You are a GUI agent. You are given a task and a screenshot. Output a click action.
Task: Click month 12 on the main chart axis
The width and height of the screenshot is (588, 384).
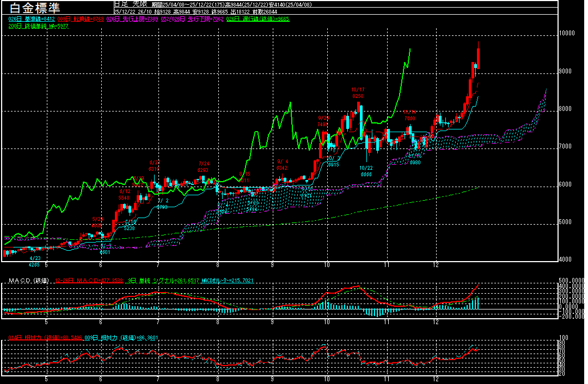click(x=436, y=265)
